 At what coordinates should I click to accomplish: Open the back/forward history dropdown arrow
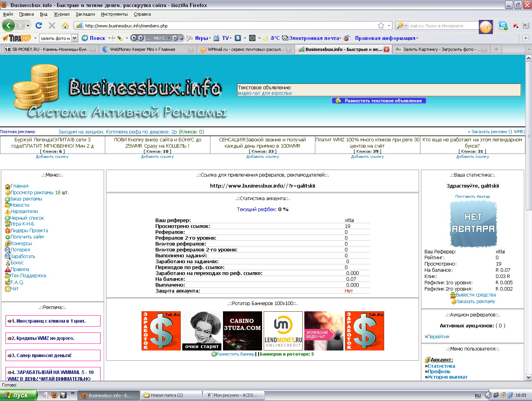[28, 26]
